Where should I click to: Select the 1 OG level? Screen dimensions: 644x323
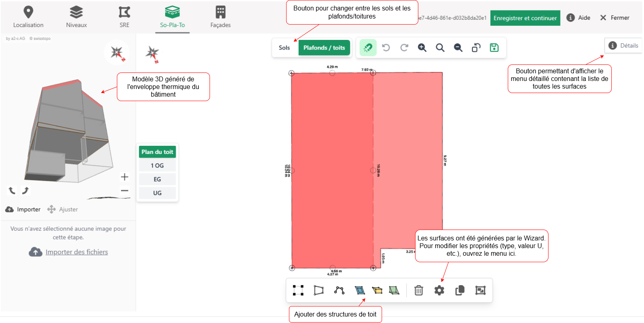(x=157, y=166)
